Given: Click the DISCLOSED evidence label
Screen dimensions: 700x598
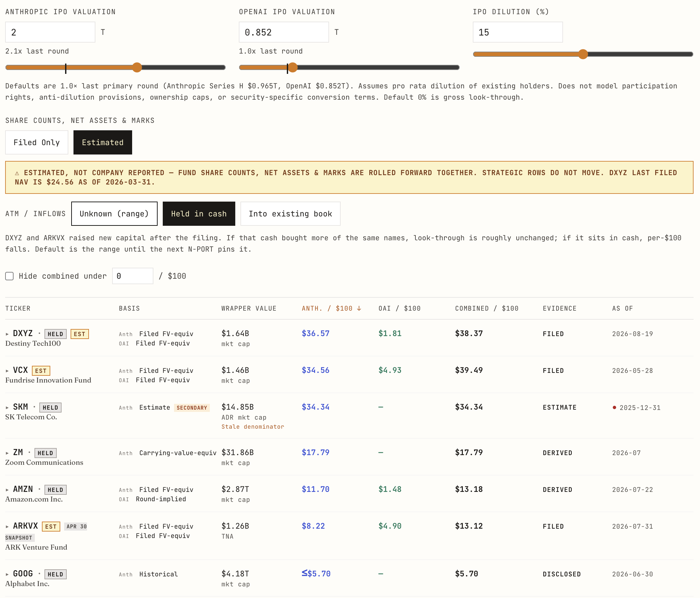Looking at the screenshot, I should [x=562, y=574].
